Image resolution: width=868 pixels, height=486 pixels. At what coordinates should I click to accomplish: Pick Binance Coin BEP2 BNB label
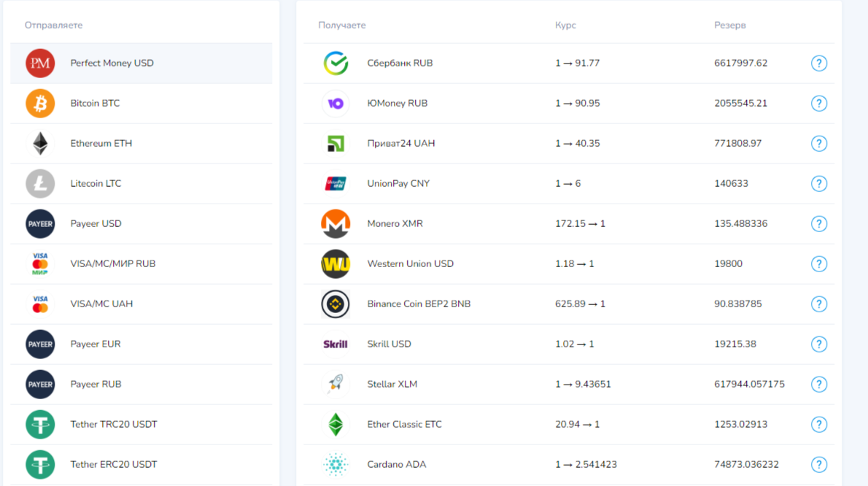(x=419, y=304)
